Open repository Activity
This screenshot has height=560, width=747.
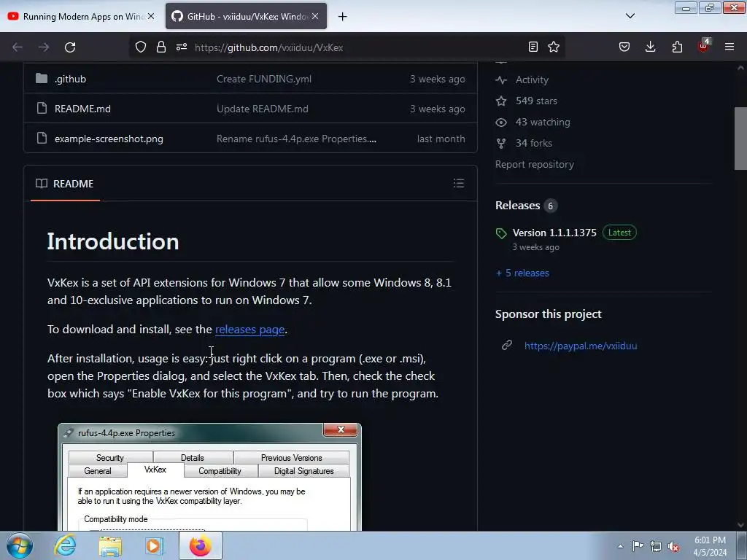pos(532,79)
